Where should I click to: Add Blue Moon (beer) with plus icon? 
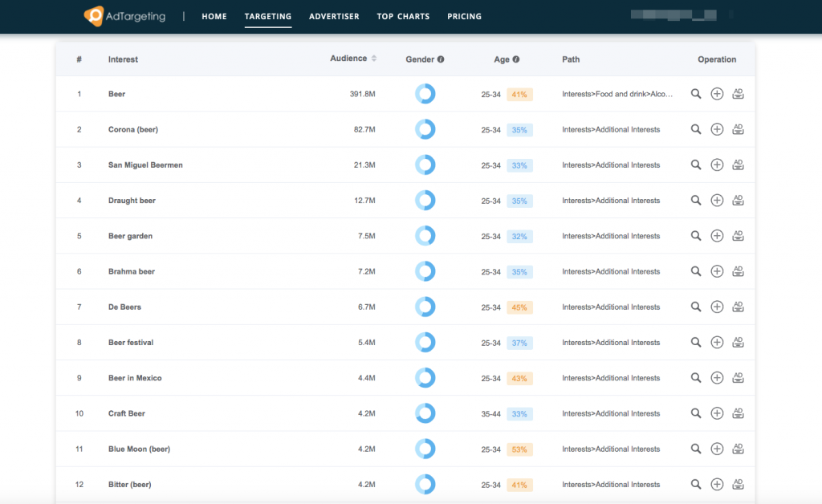pyautogui.click(x=717, y=449)
